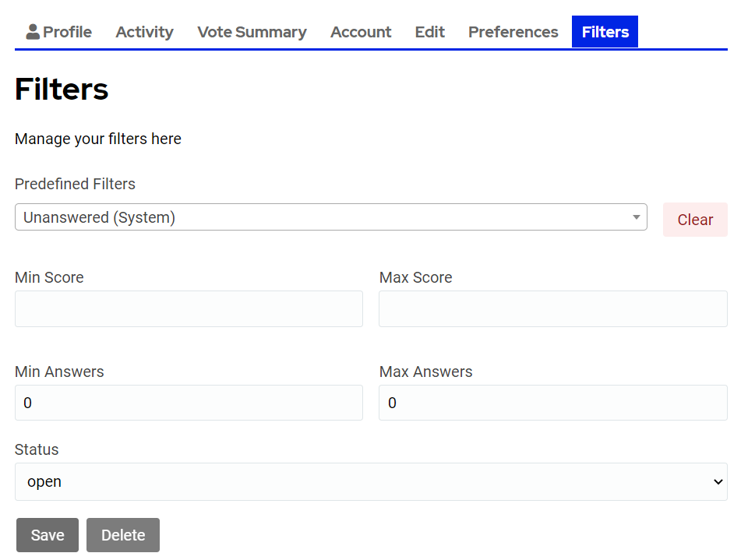Viewport: 748px width, 560px height.
Task: Save the current filter
Action: click(x=48, y=535)
